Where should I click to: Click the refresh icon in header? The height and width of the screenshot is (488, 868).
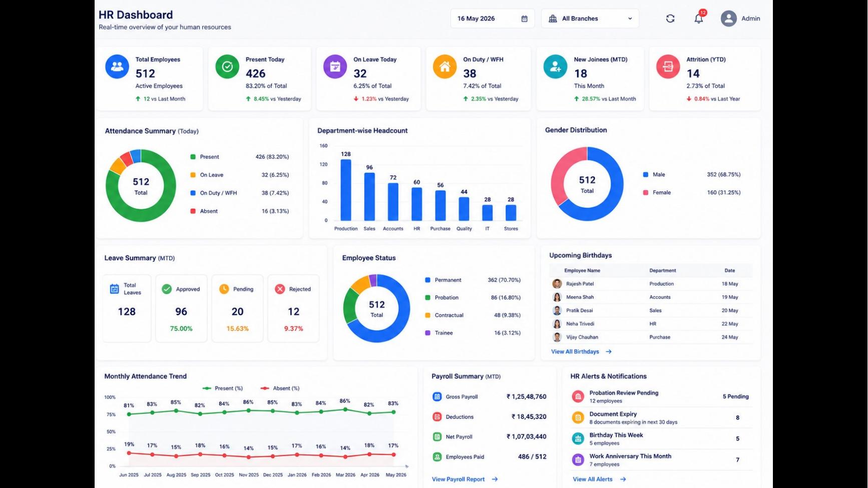(x=670, y=19)
